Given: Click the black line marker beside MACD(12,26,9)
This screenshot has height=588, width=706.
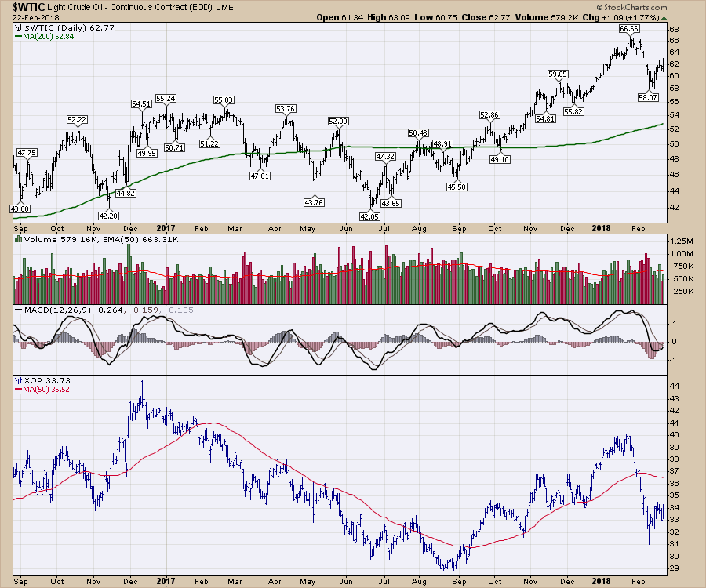Looking at the screenshot, I should 19,310.
